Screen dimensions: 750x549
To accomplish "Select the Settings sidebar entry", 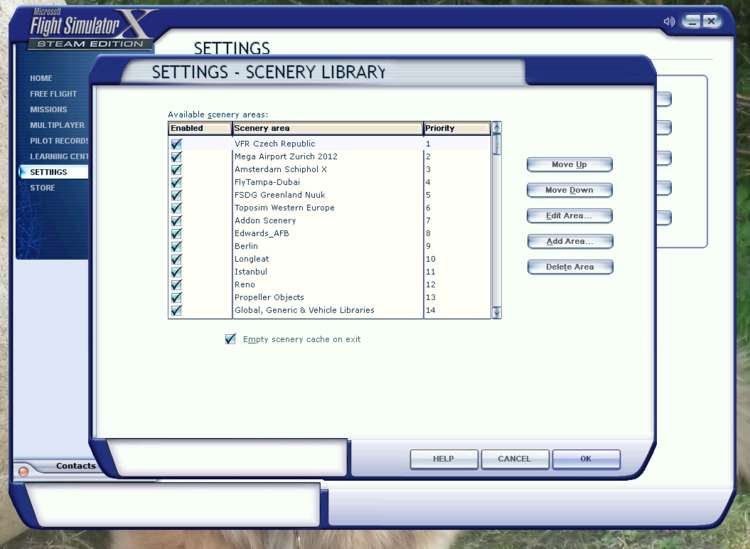I will (x=54, y=172).
